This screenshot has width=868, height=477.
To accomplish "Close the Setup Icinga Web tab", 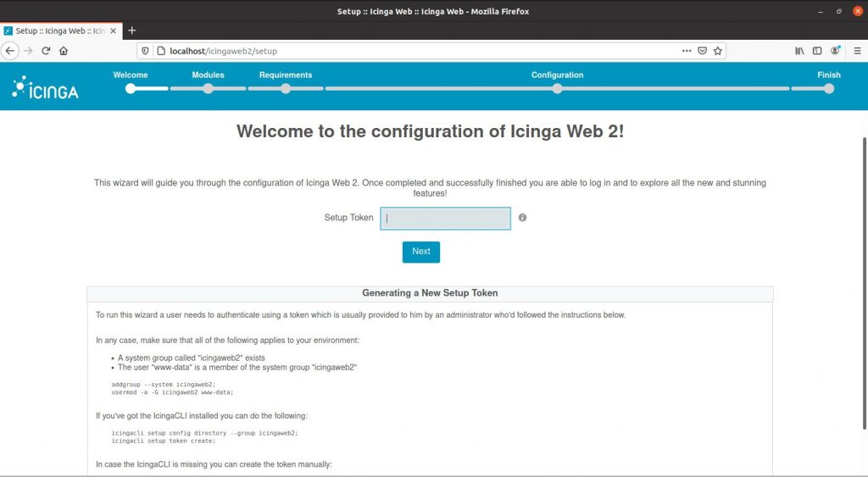I will pos(113,31).
